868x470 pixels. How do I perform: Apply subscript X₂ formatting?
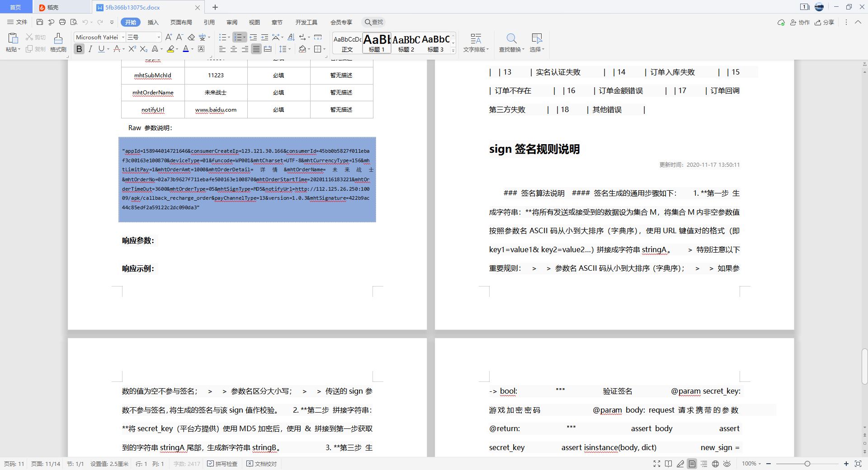click(143, 49)
